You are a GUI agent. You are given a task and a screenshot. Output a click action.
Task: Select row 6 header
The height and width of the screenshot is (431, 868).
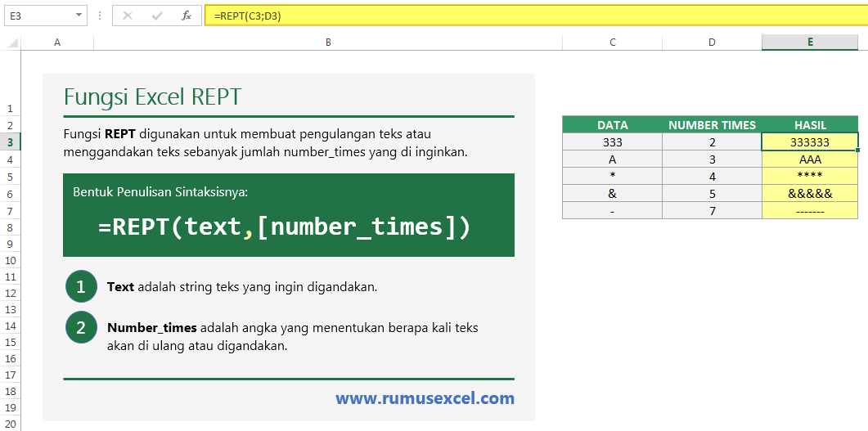pyautogui.click(x=11, y=194)
